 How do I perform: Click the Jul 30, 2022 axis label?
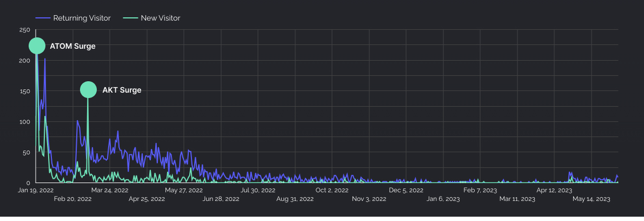[258, 190]
